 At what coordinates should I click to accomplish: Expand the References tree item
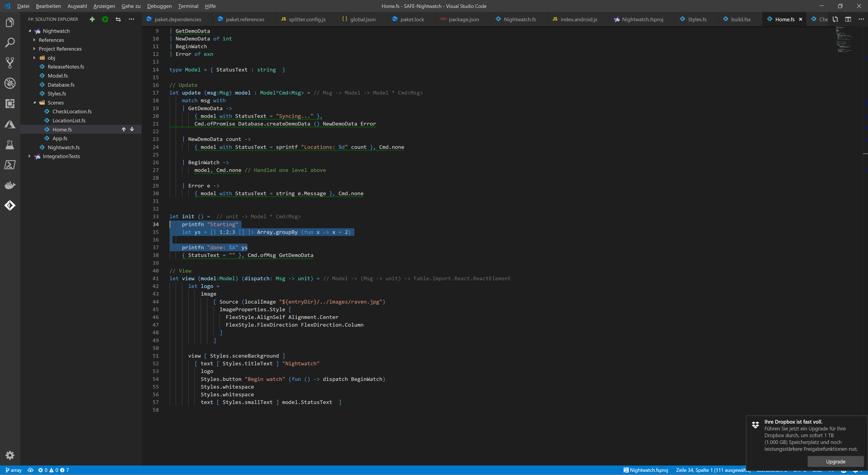pyautogui.click(x=34, y=40)
